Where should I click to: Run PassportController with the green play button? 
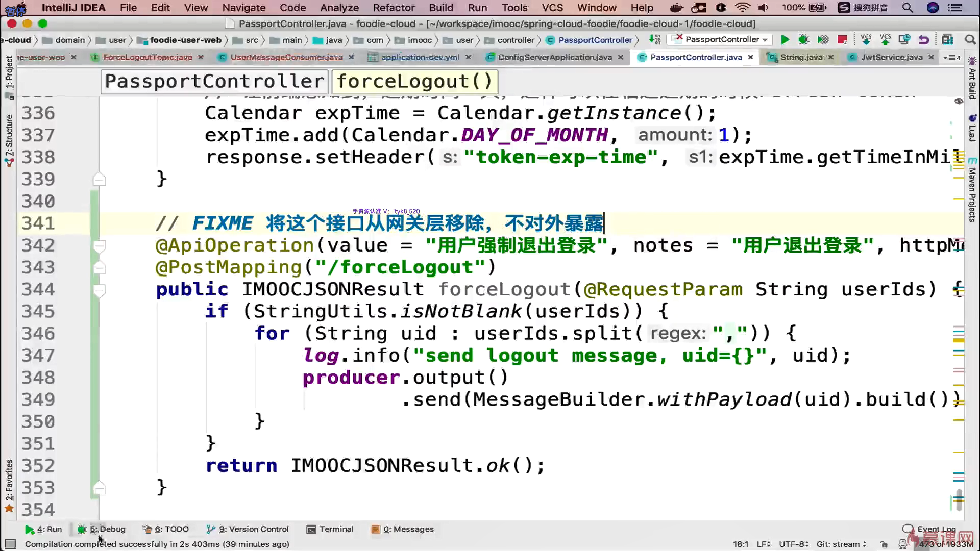tap(785, 40)
